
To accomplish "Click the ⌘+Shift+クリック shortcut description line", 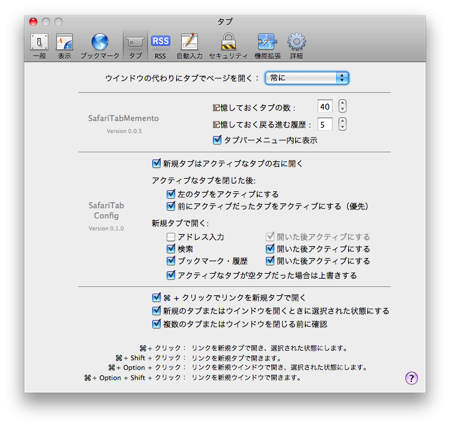I will coord(199,358).
